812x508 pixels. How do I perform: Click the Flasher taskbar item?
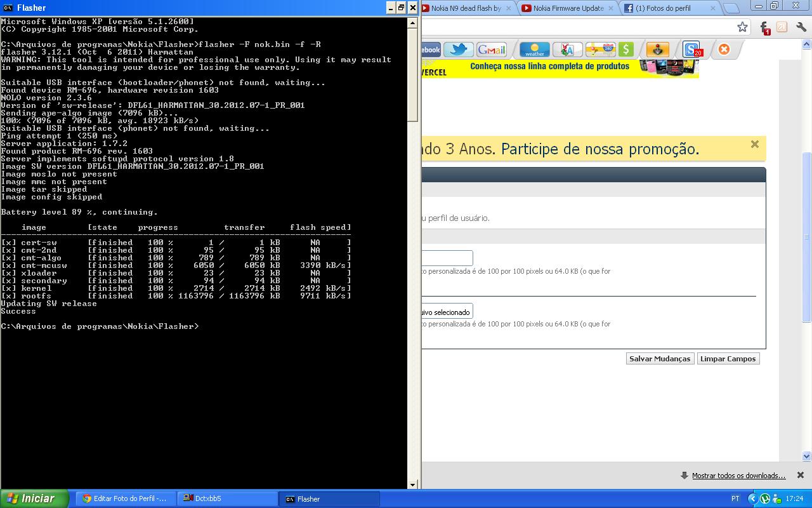[x=329, y=499]
